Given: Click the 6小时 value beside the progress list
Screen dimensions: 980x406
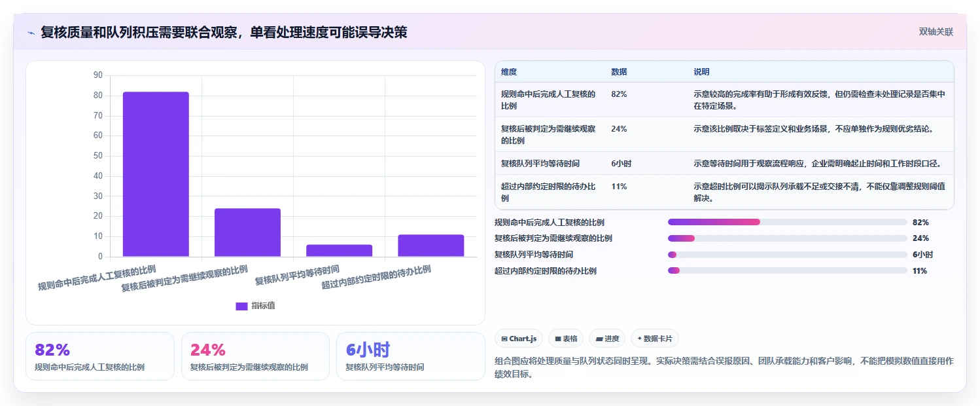Looking at the screenshot, I should tap(922, 255).
